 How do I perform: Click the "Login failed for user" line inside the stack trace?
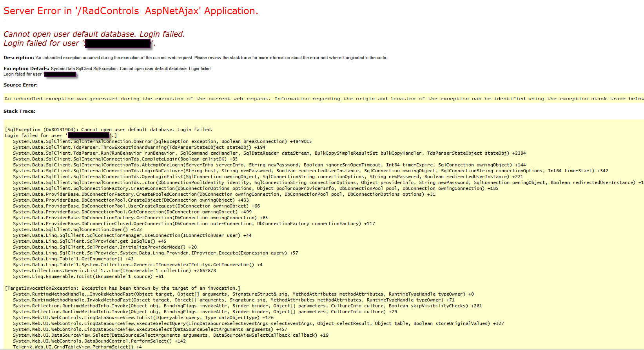tap(61, 135)
